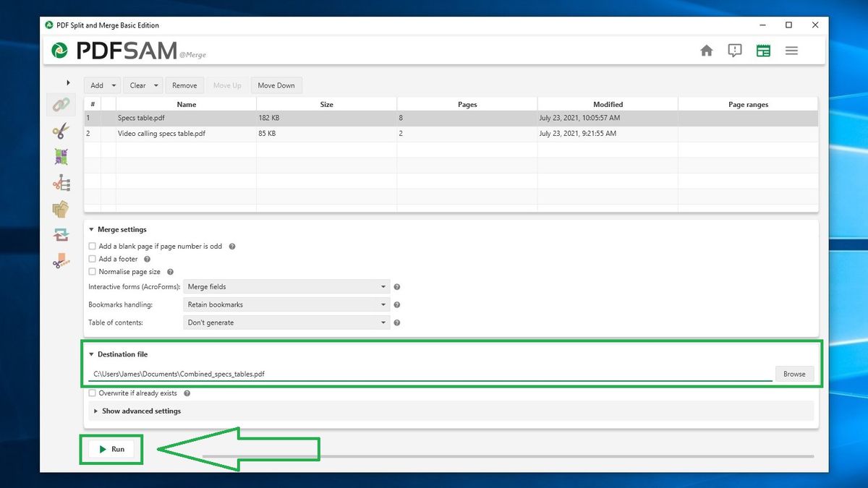Open the Bookmarks handling dropdown
Viewport: 868px width, 488px height.
pyautogui.click(x=286, y=304)
